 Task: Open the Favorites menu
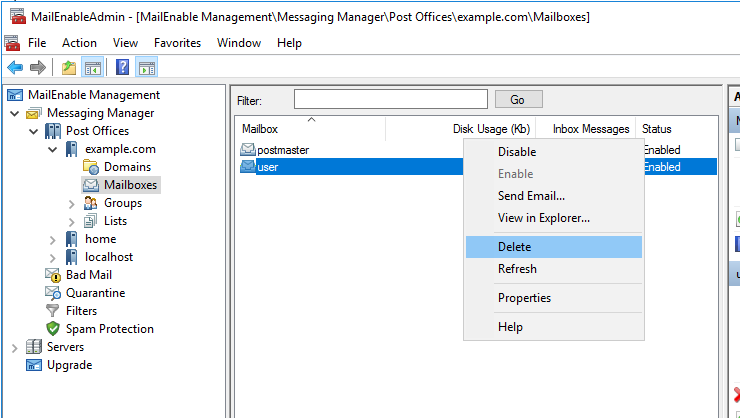[x=177, y=43]
